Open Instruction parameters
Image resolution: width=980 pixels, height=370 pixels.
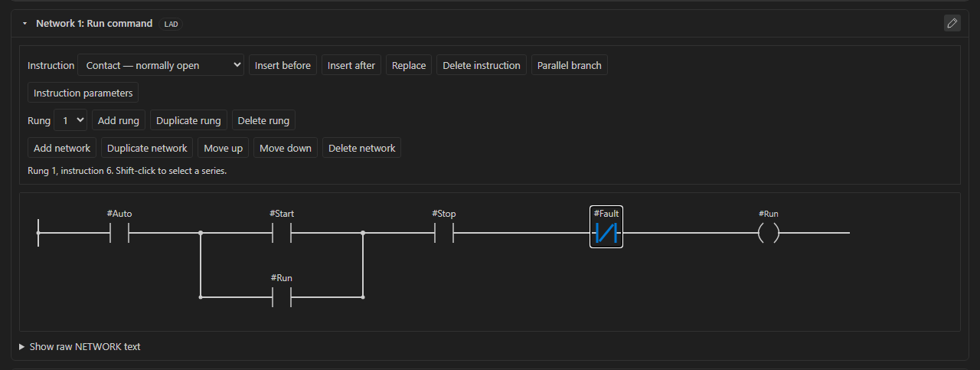tap(83, 93)
